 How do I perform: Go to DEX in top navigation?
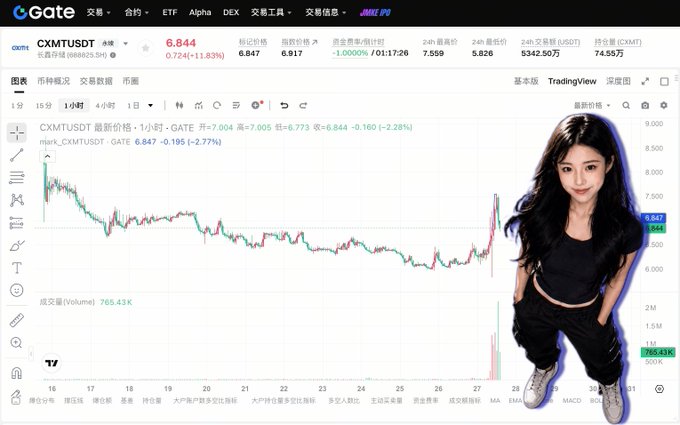(231, 13)
